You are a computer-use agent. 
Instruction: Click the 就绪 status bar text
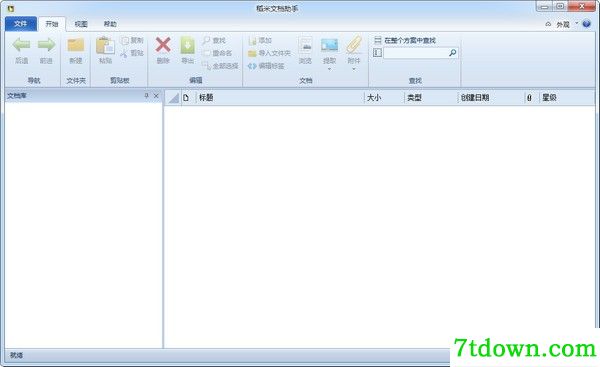click(x=16, y=355)
